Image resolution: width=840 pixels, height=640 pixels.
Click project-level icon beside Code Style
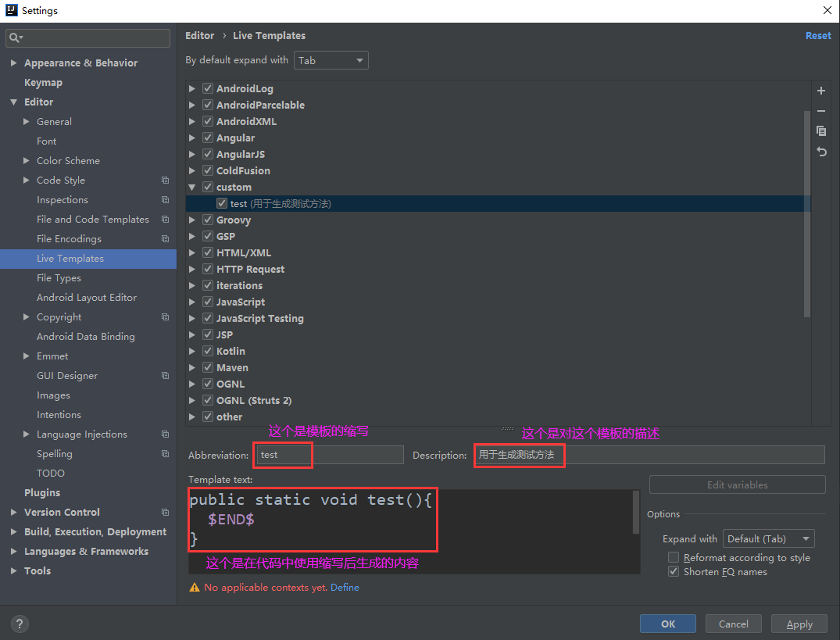(x=165, y=181)
